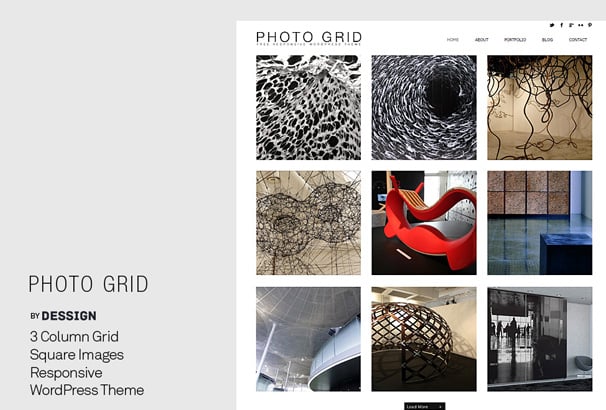Image resolution: width=606 pixels, height=410 pixels.
Task: Open the black-and-white porous mesh thumbnail
Action: 308,107
